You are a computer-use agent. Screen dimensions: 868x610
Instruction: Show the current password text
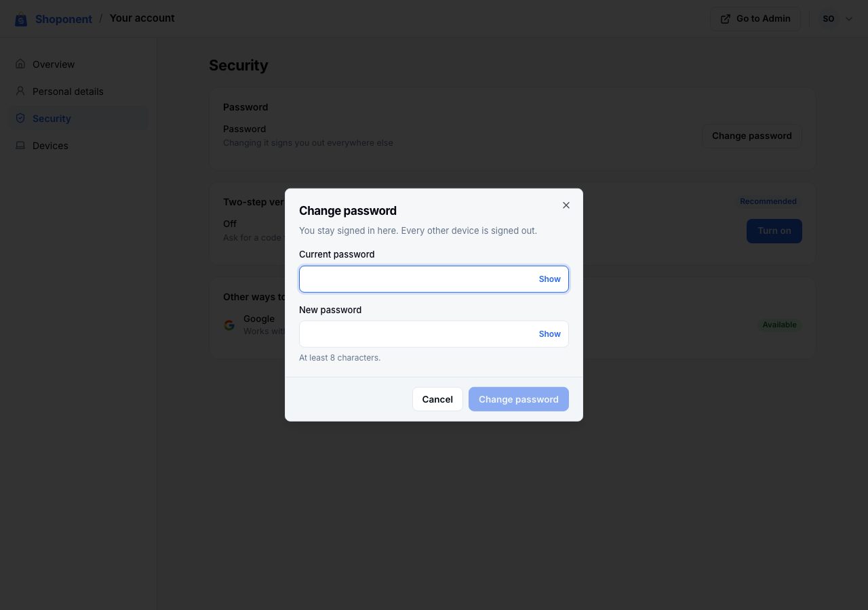pyautogui.click(x=550, y=279)
